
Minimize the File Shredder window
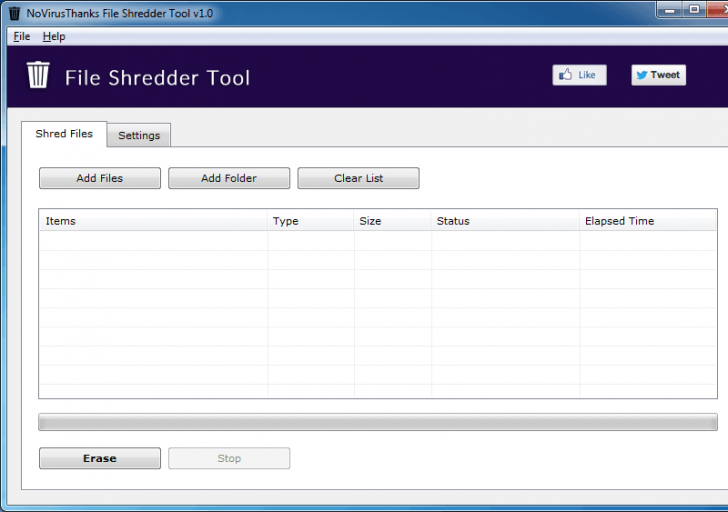[670, 9]
